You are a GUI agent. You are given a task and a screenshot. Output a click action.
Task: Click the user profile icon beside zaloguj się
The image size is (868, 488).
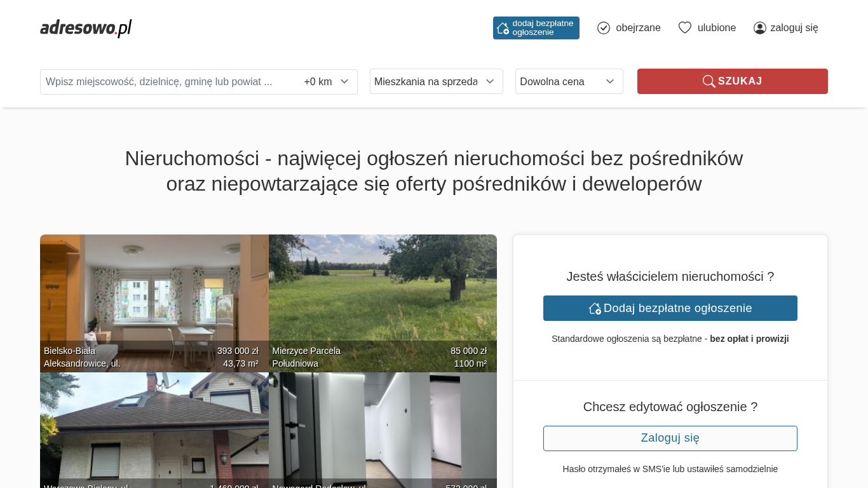pyautogui.click(x=759, y=28)
